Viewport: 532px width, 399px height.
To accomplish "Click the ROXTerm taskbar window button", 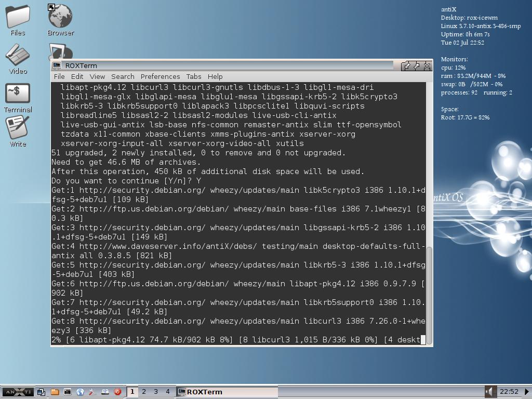I will (227, 392).
